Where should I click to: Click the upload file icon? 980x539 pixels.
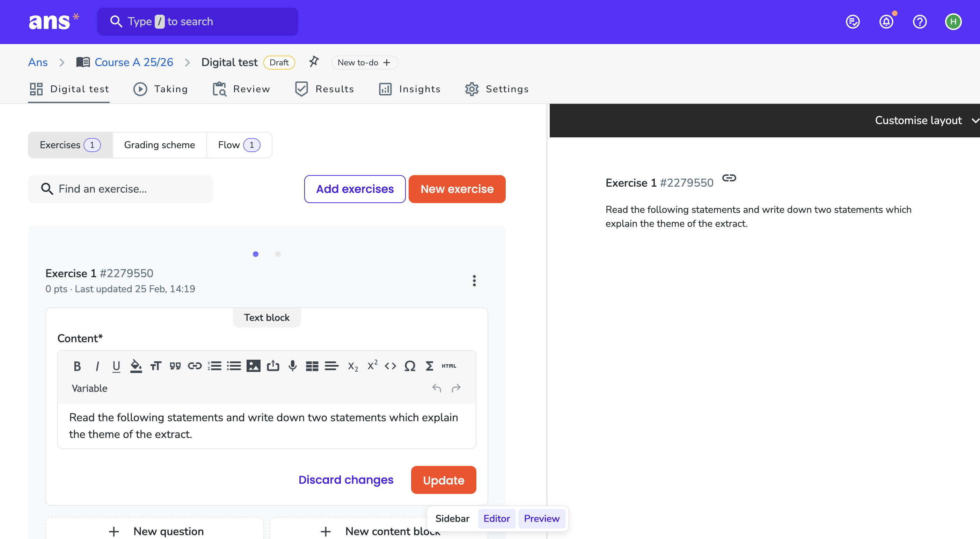tap(273, 366)
